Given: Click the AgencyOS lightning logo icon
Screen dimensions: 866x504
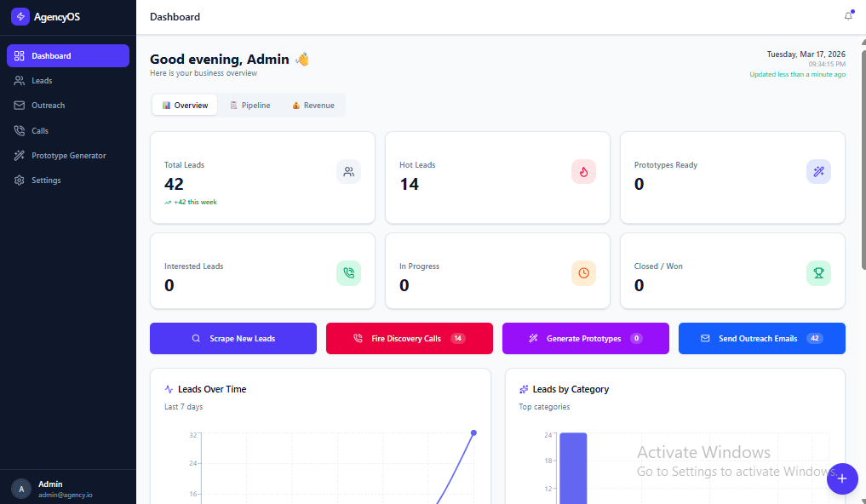Looking at the screenshot, I should (20, 16).
